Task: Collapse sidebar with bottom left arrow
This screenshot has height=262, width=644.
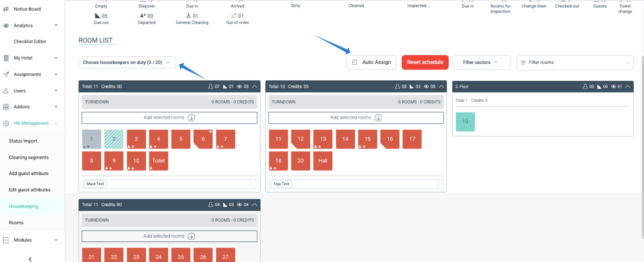Action: 30,259
